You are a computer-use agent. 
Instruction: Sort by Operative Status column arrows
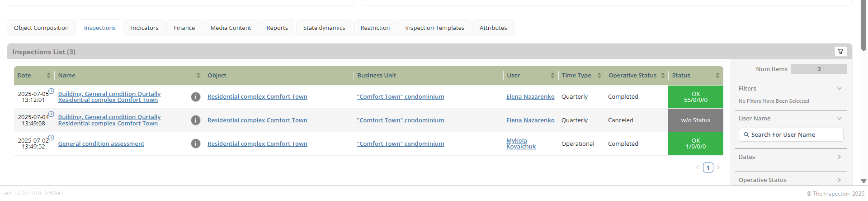click(x=663, y=76)
